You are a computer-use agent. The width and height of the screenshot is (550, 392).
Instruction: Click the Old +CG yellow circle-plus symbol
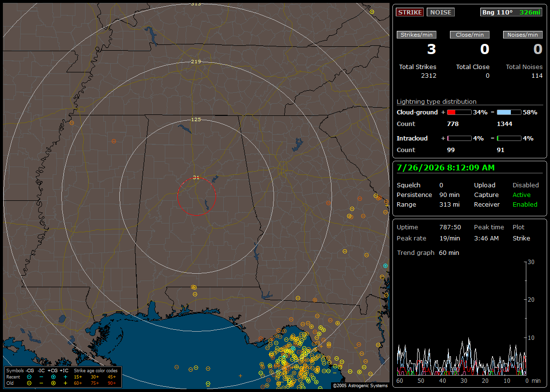(53, 383)
